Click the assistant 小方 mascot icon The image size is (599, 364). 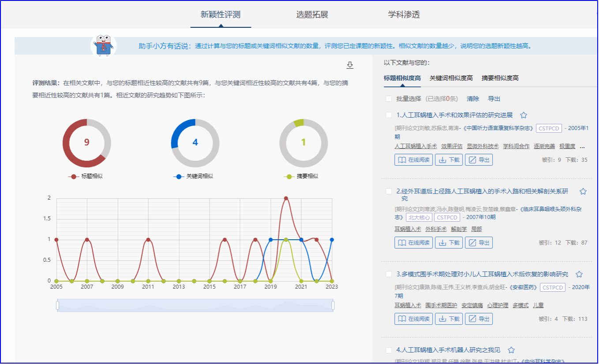103,45
